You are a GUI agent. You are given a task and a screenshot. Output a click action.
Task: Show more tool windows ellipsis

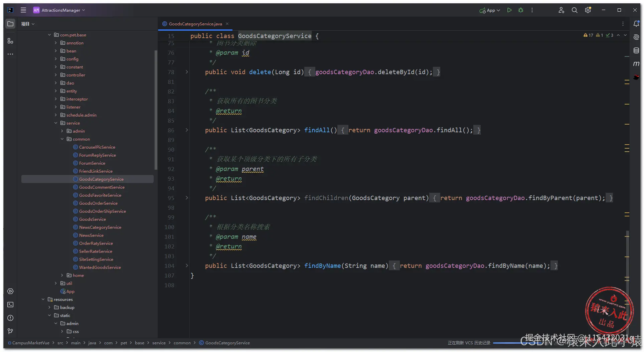[10, 54]
